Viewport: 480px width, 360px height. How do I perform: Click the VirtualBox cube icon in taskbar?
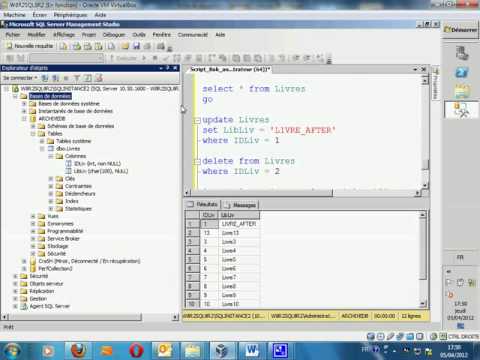coord(221,351)
